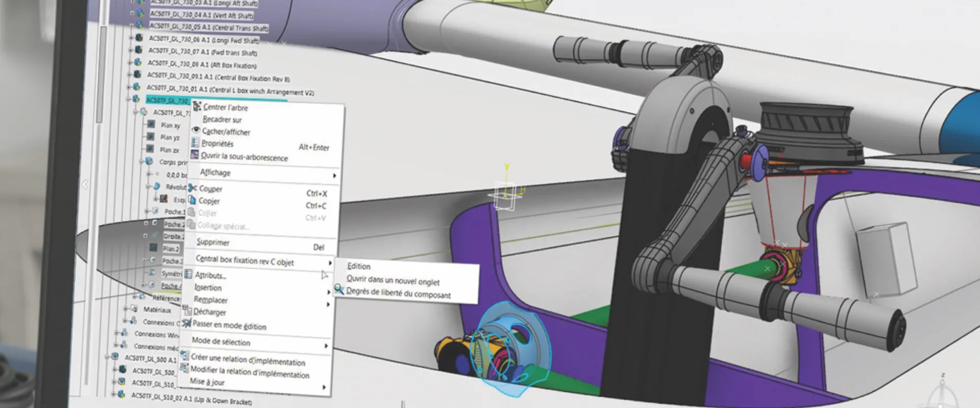Click the eye icon beside Cacher/afficher

point(195,130)
